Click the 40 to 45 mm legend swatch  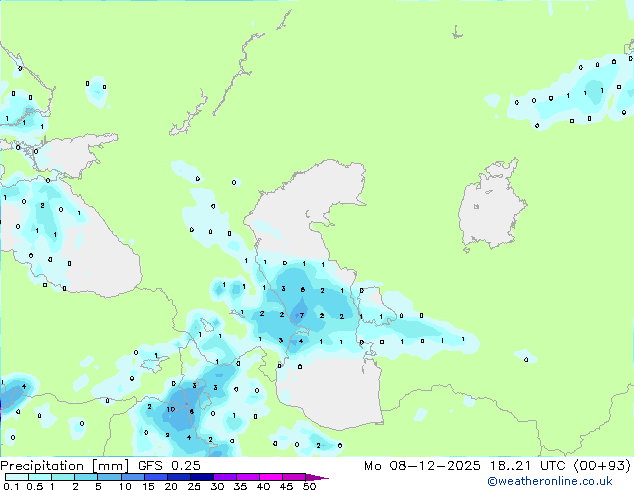point(271,477)
